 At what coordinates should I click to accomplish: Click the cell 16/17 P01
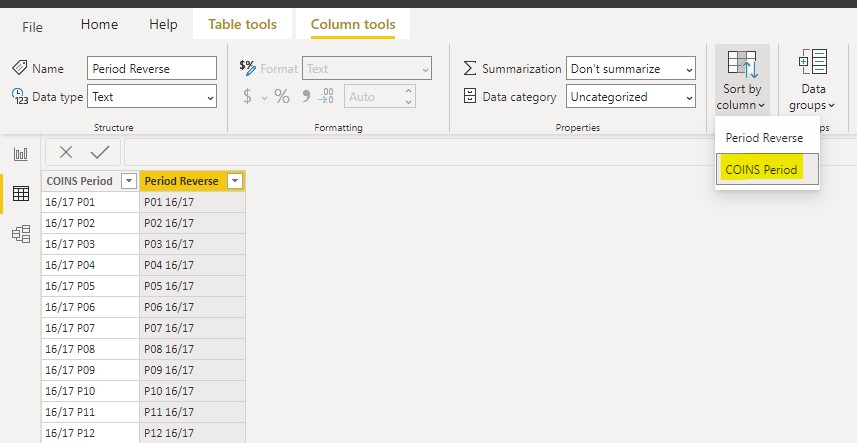(90, 202)
